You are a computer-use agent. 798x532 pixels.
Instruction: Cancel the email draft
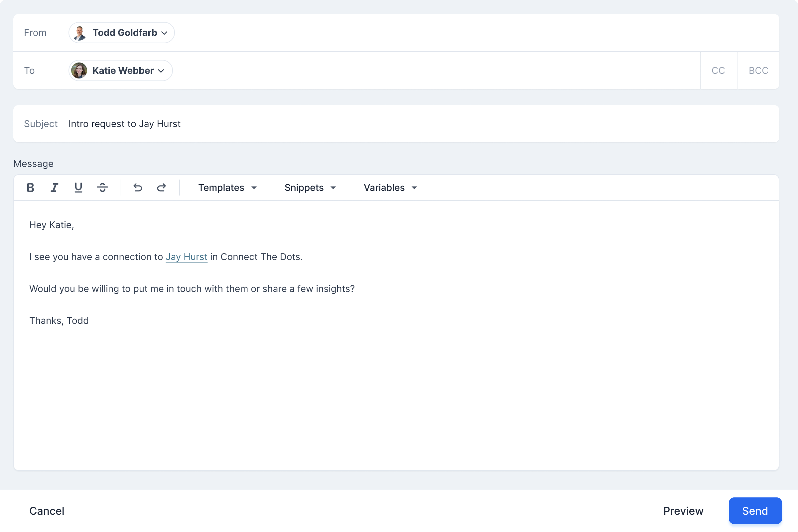47,511
